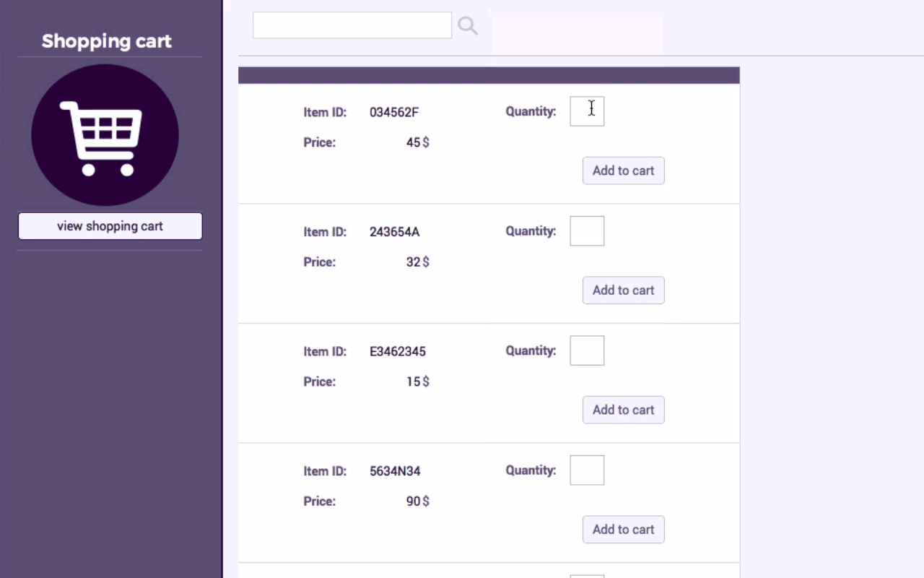The height and width of the screenshot is (578, 924).
Task: Click the Quantity box for item 243654A
Action: pos(587,231)
